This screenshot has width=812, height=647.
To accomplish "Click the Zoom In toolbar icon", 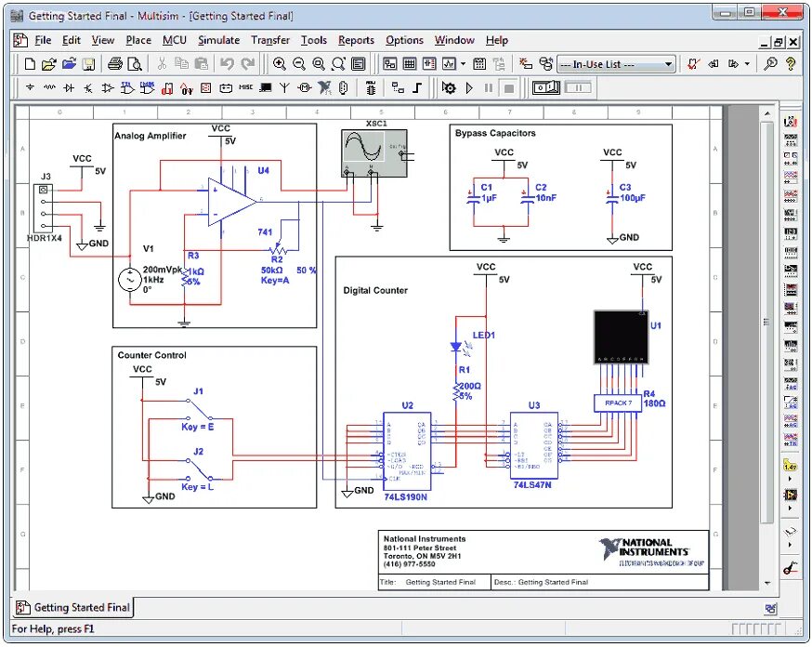I will [279, 63].
